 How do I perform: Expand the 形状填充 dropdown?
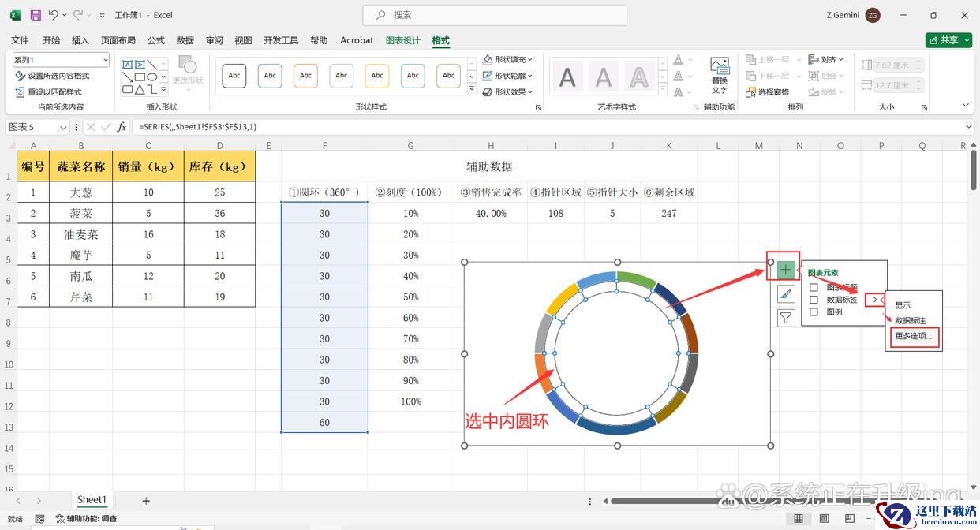tap(508, 59)
